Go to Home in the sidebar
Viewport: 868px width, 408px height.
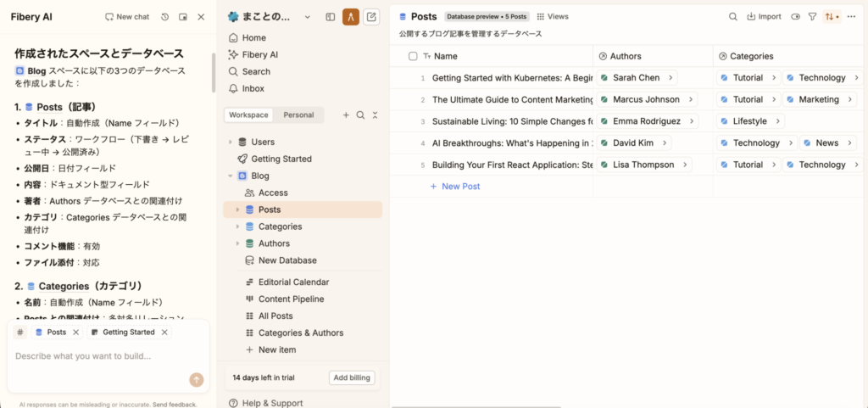[x=303, y=37]
